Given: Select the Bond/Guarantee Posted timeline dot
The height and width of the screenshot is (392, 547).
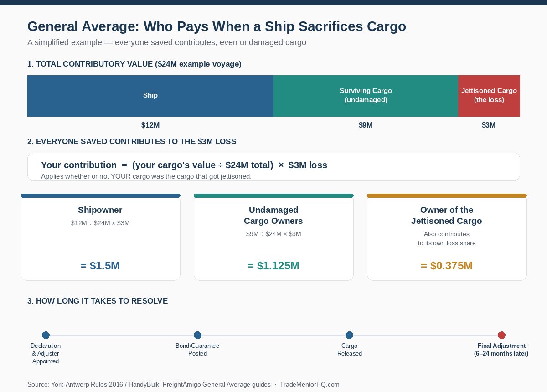Looking at the screenshot, I should point(197,335).
